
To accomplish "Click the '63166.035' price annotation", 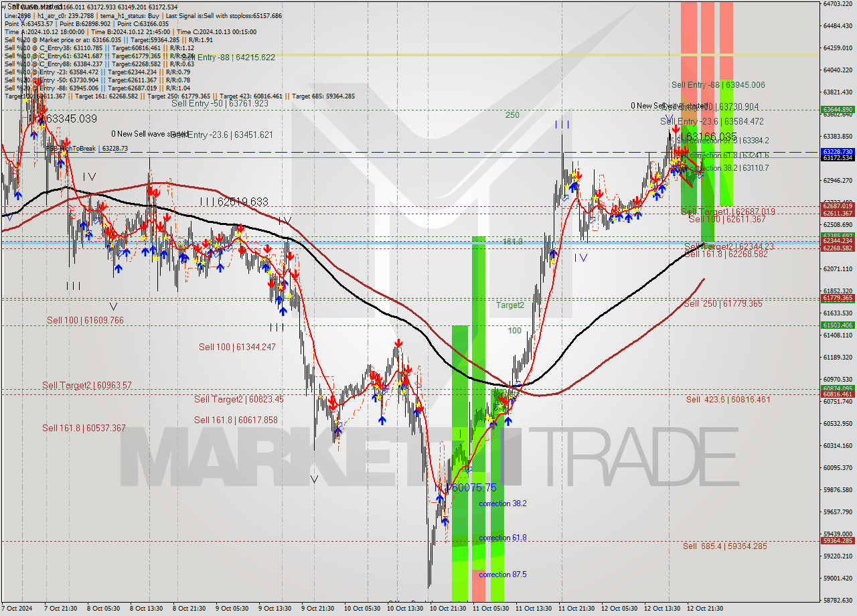I will pos(711,136).
